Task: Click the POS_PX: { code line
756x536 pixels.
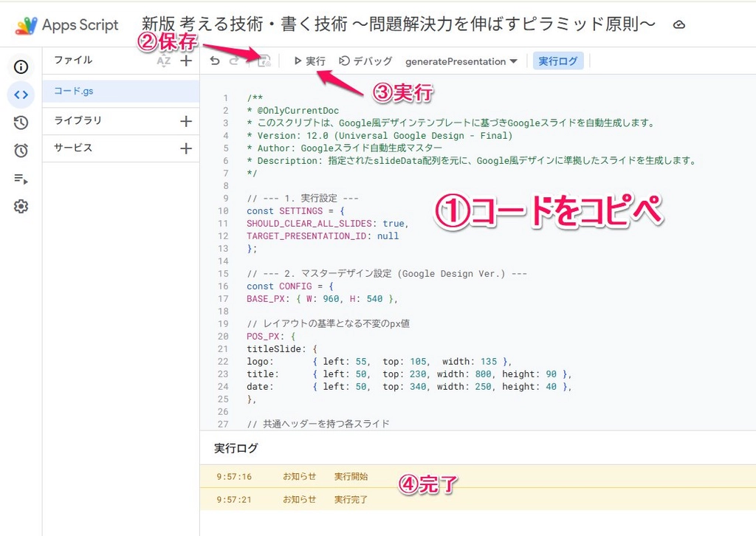Action: pos(271,337)
